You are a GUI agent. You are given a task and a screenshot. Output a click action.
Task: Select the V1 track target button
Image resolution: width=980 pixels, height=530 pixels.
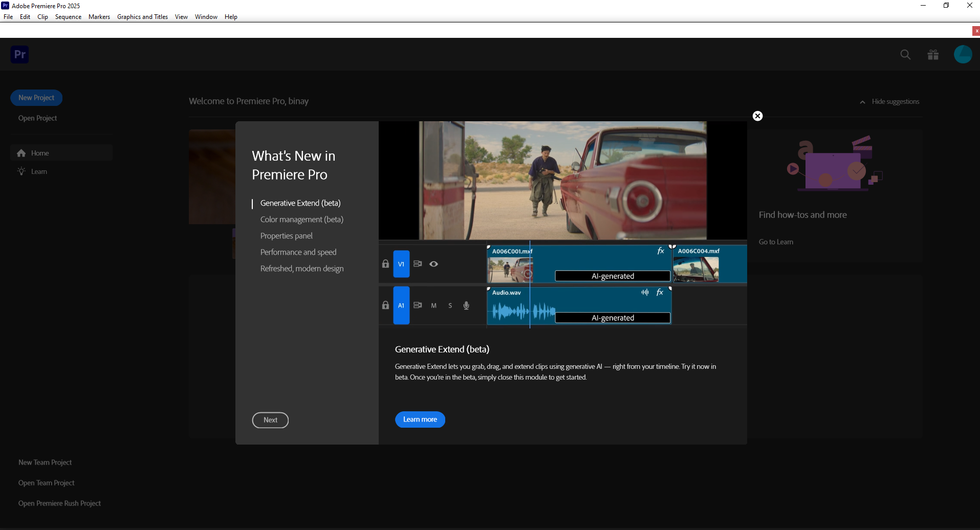click(x=401, y=264)
